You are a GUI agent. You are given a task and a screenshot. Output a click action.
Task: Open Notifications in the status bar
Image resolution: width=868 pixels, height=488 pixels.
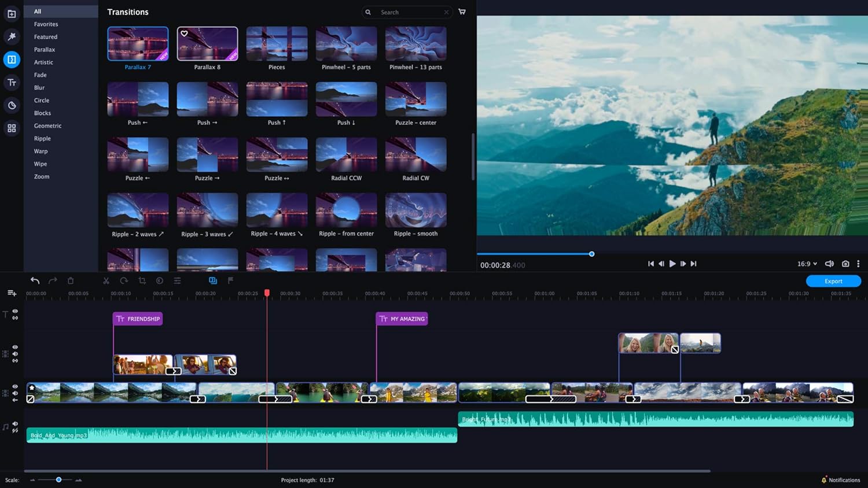coord(840,480)
